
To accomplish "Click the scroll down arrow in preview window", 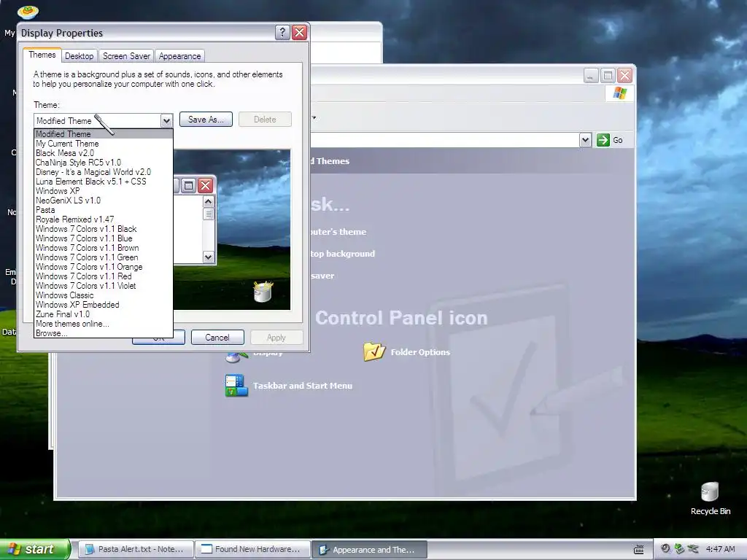I will (x=208, y=257).
